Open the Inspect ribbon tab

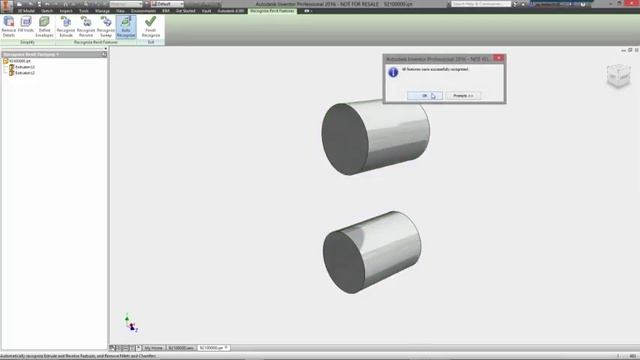click(x=66, y=11)
